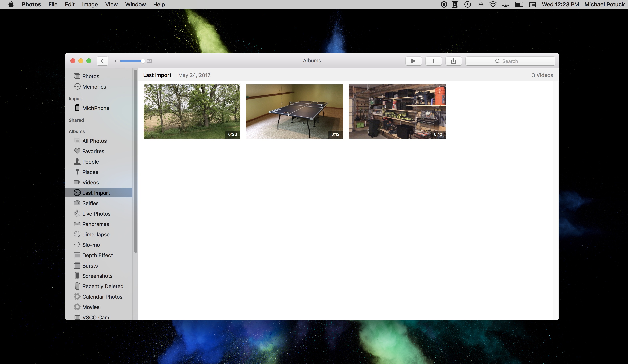Screen dimensions: 628x364
Task: Click the plus add-to-album button
Action: [x=433, y=61]
